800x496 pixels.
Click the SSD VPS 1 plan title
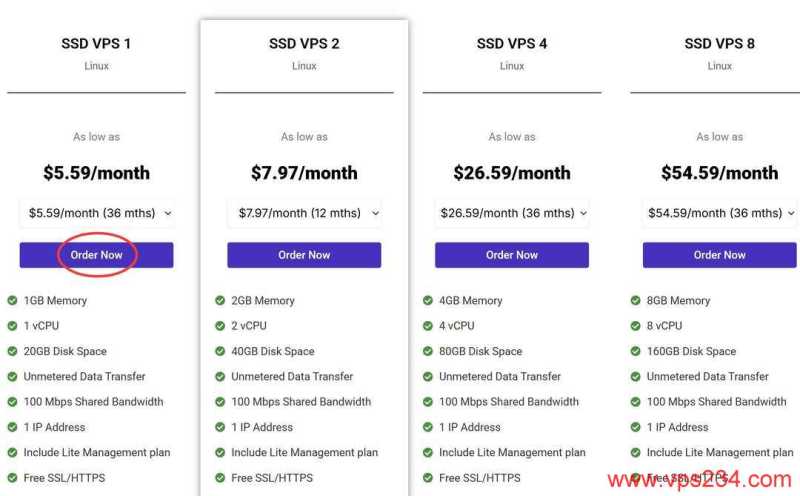coord(96,44)
